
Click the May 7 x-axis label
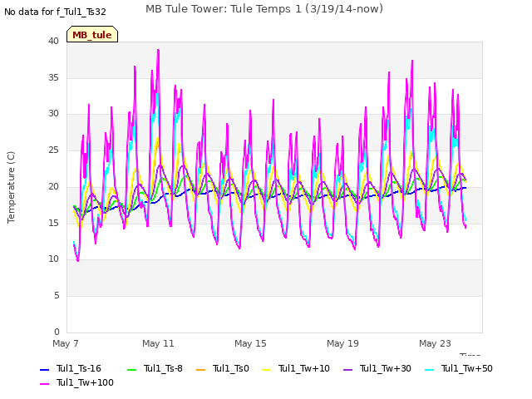[x=66, y=343]
